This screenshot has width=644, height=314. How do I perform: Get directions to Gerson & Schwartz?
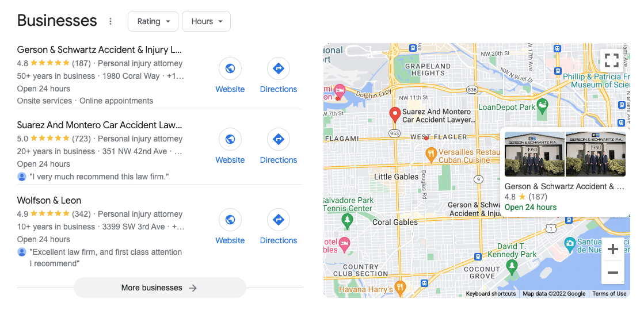(x=279, y=68)
